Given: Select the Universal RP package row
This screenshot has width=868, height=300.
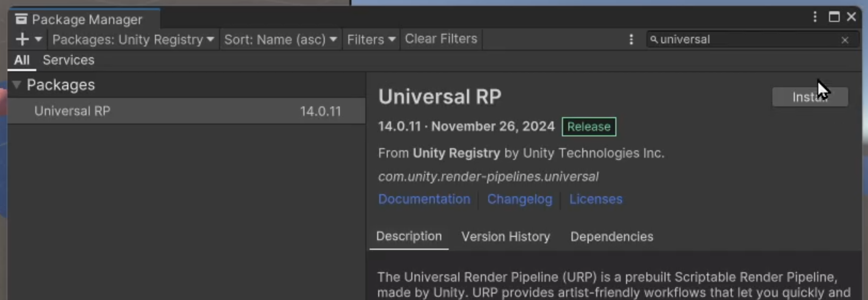Looking at the screenshot, I should (186, 111).
